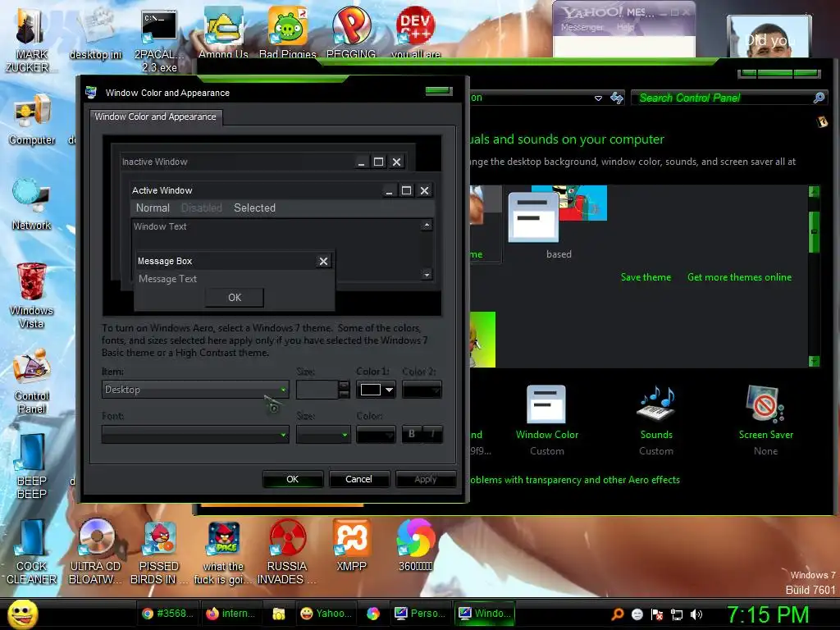Image resolution: width=840 pixels, height=630 pixels.
Task: Click the transparency and Aero effects troubleshooting link
Action: click(575, 479)
